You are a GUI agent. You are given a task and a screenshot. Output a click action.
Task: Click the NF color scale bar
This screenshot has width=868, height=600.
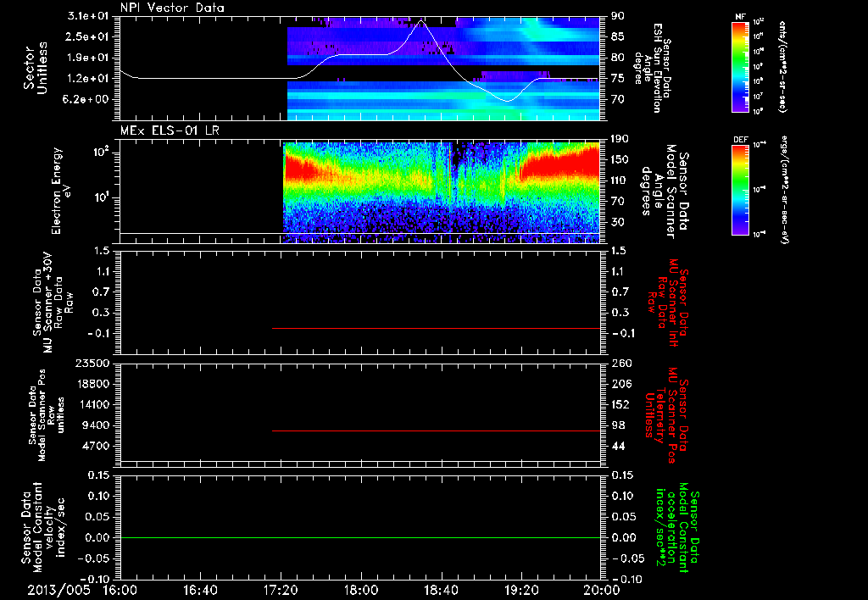tap(741, 67)
